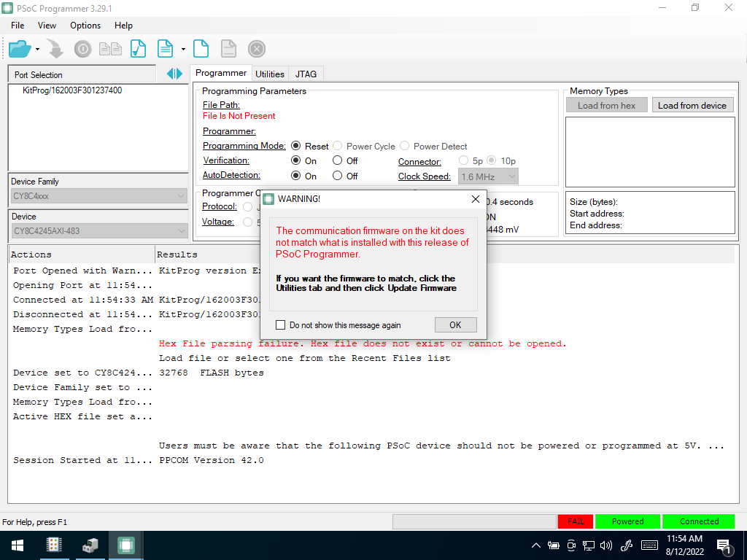This screenshot has height=560, width=747.
Task: Open the Device CY8C4245AXI-483 dropdown
Action: [x=99, y=231]
